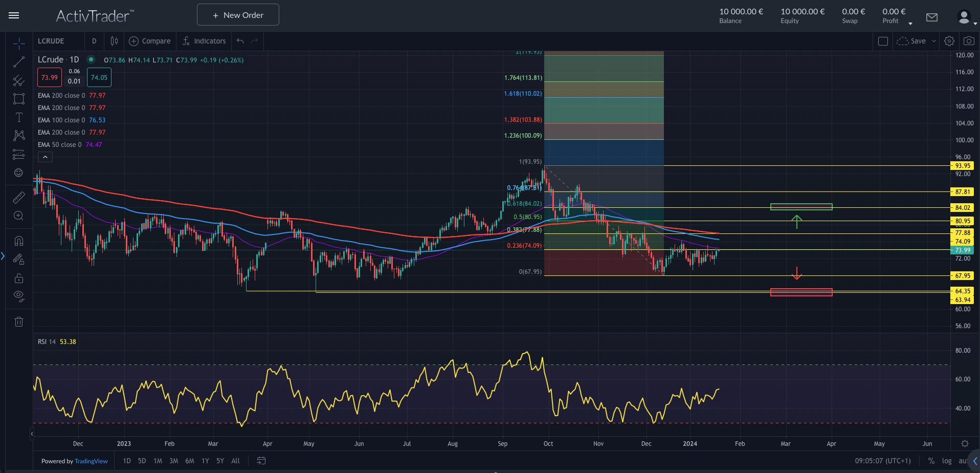The width and height of the screenshot is (980, 473).
Task: Select the 6M time range
Action: (x=189, y=461)
